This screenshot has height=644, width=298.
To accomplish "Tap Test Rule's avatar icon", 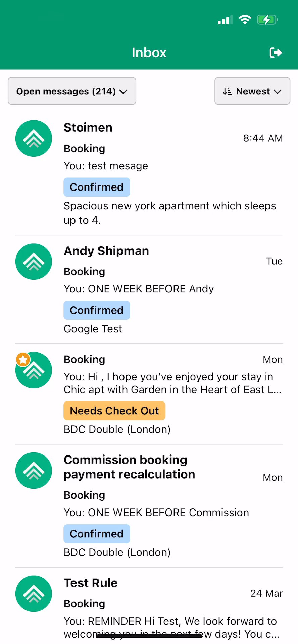I will point(34,593).
